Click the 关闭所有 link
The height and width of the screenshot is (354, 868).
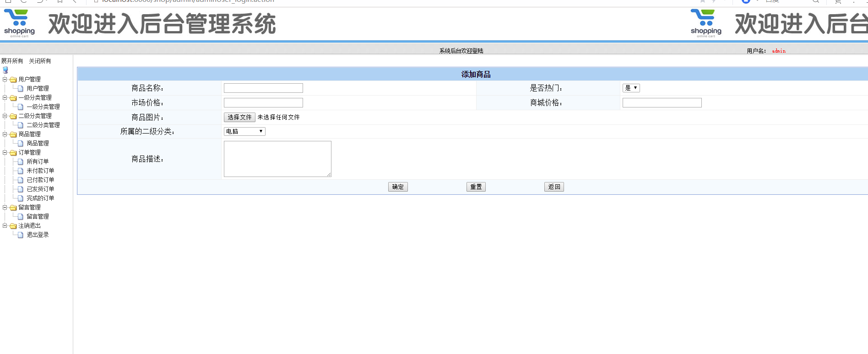tap(40, 61)
